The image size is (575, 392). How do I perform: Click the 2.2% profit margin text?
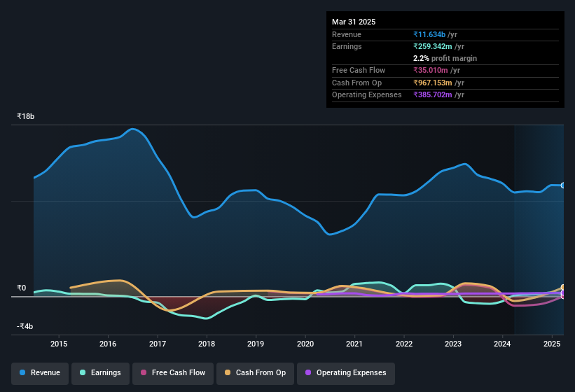click(x=445, y=58)
